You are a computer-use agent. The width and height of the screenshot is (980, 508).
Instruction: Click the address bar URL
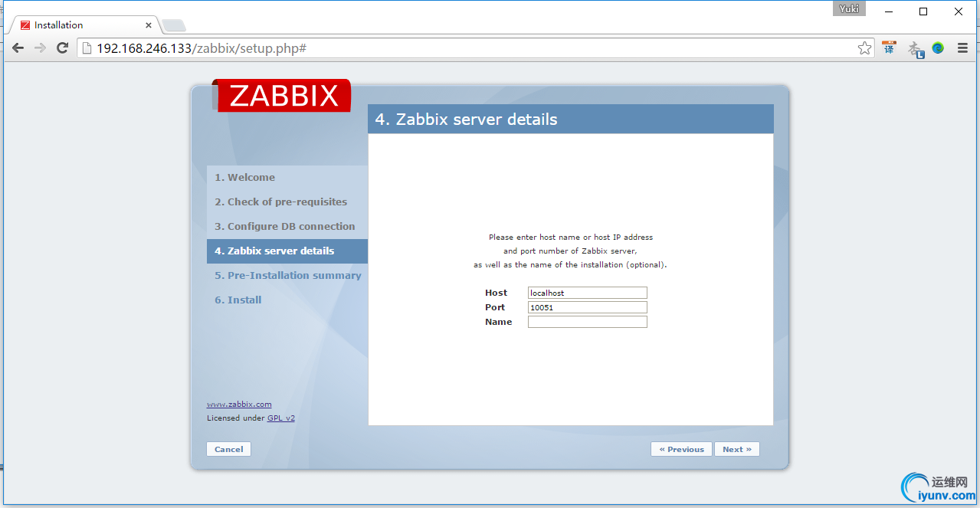(202, 48)
